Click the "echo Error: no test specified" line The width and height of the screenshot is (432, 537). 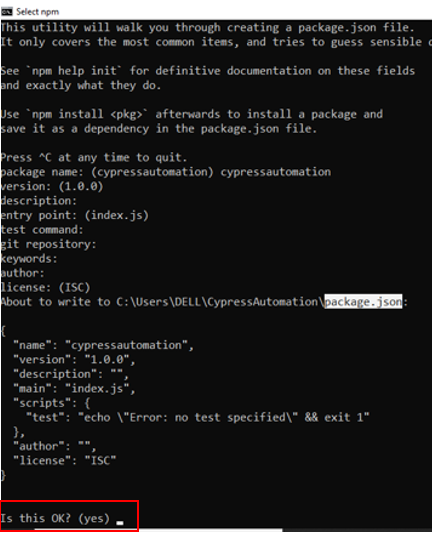pyautogui.click(x=198, y=417)
